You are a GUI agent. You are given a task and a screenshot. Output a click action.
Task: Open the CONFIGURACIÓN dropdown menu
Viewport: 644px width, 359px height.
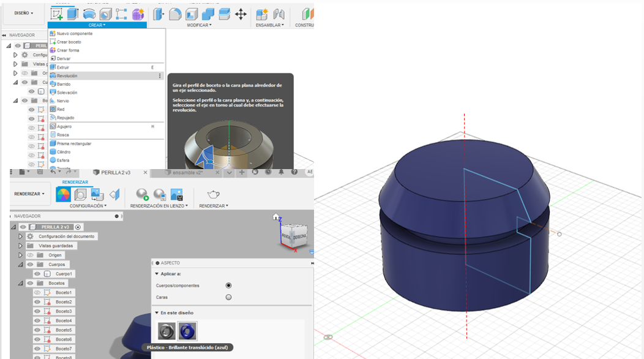[x=88, y=206]
